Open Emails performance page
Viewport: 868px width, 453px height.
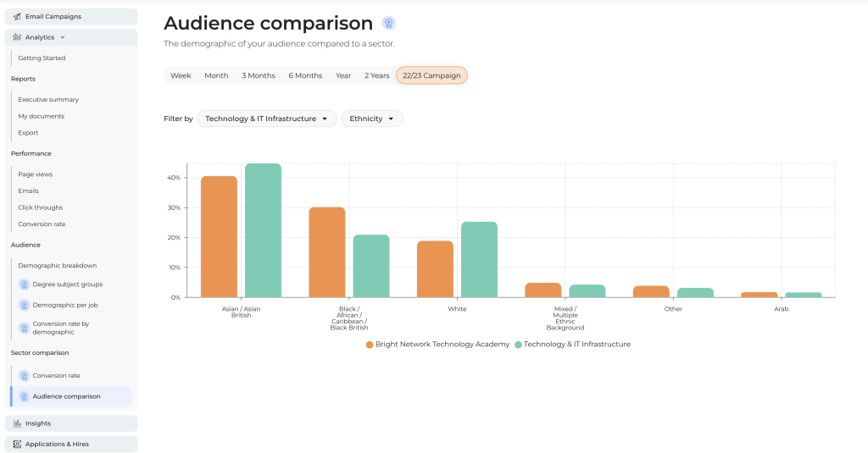(28, 191)
